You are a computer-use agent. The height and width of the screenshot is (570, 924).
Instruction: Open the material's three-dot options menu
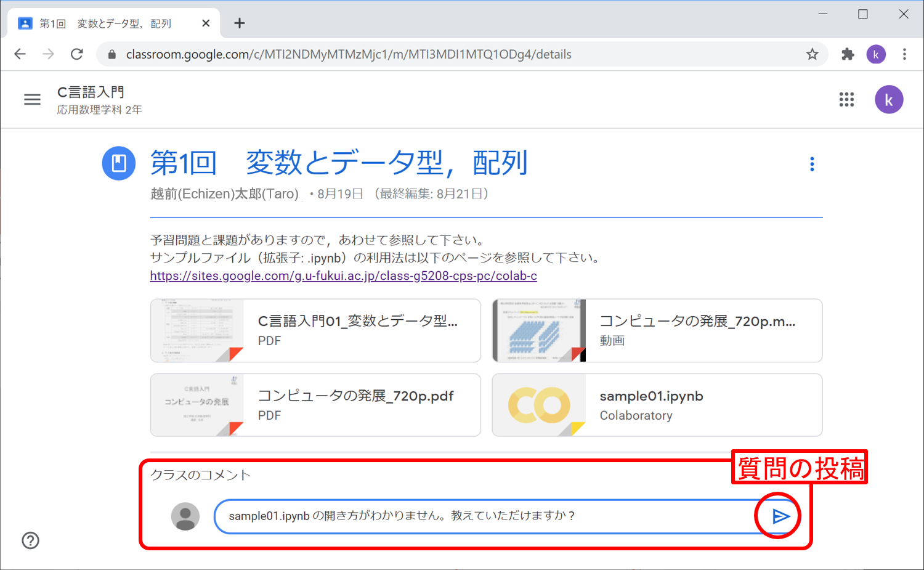[812, 164]
